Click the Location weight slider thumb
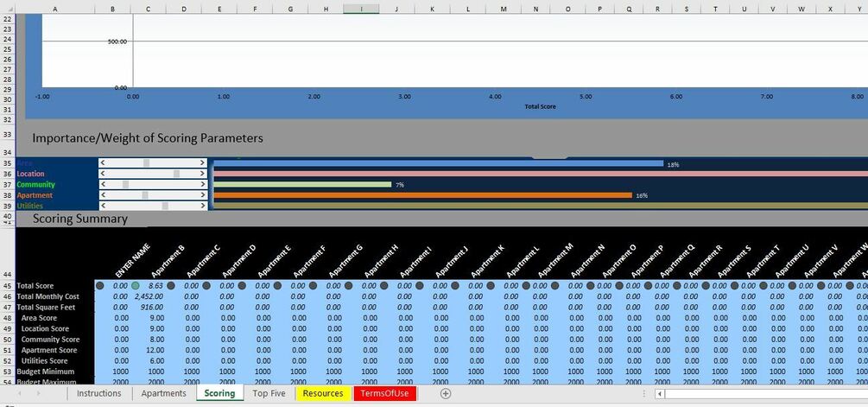This screenshot has width=868, height=407. pos(176,174)
